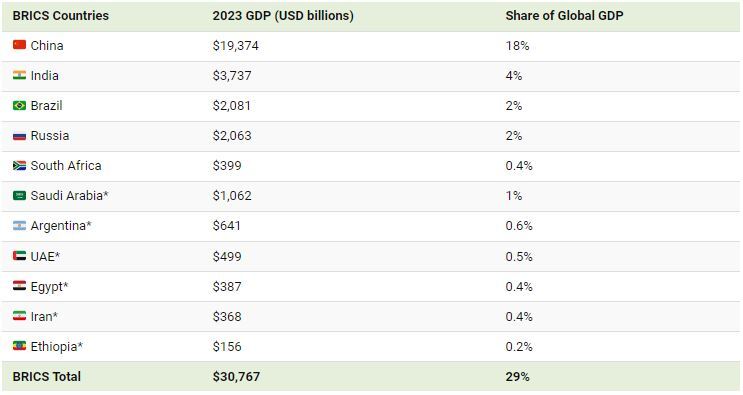Select the 2023 GDP (USD billions) header
The width and height of the screenshot is (743, 395).
(x=283, y=16)
